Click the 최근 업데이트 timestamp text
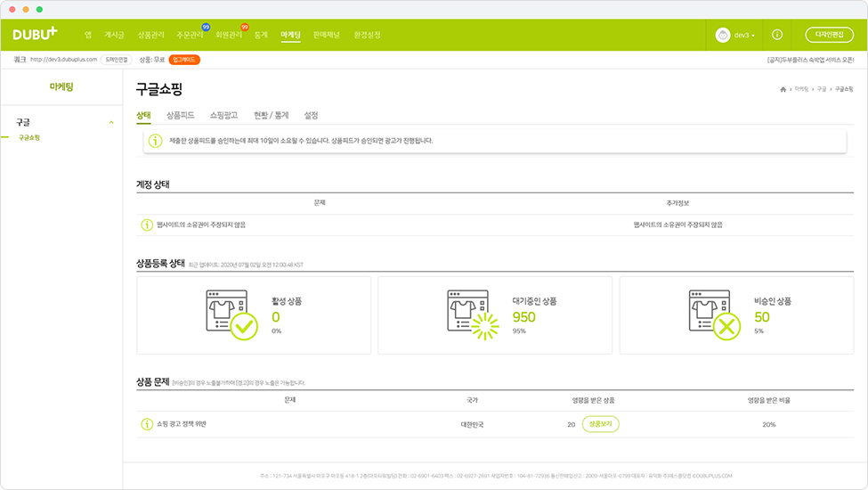This screenshot has height=490, width=868. pos(246,265)
